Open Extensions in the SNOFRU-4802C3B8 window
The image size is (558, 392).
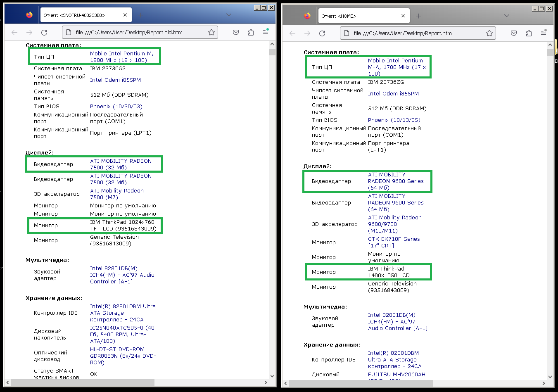(251, 32)
